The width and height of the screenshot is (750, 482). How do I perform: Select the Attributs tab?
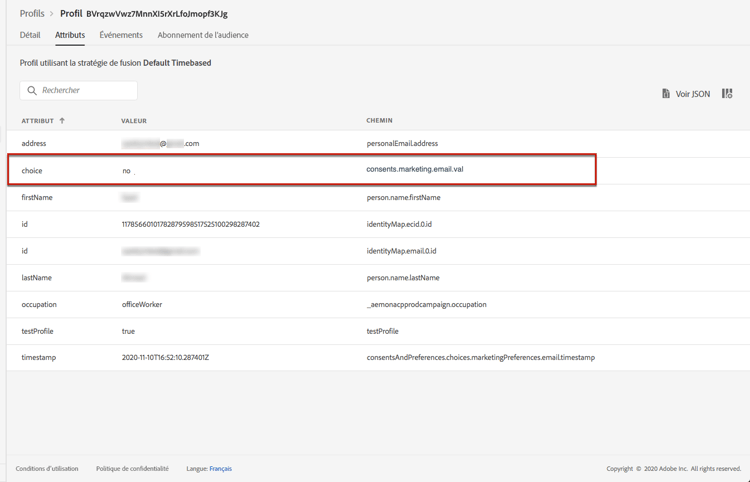click(70, 35)
